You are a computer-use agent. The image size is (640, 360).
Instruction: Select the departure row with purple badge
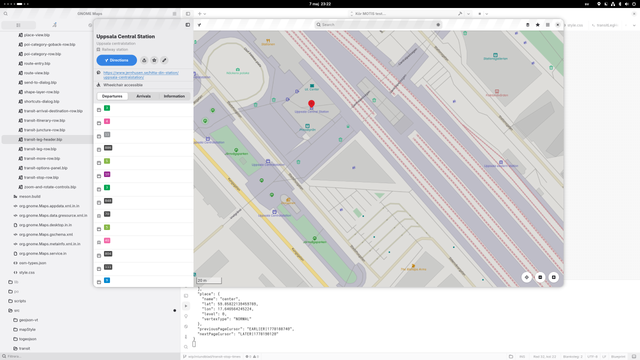click(144, 176)
